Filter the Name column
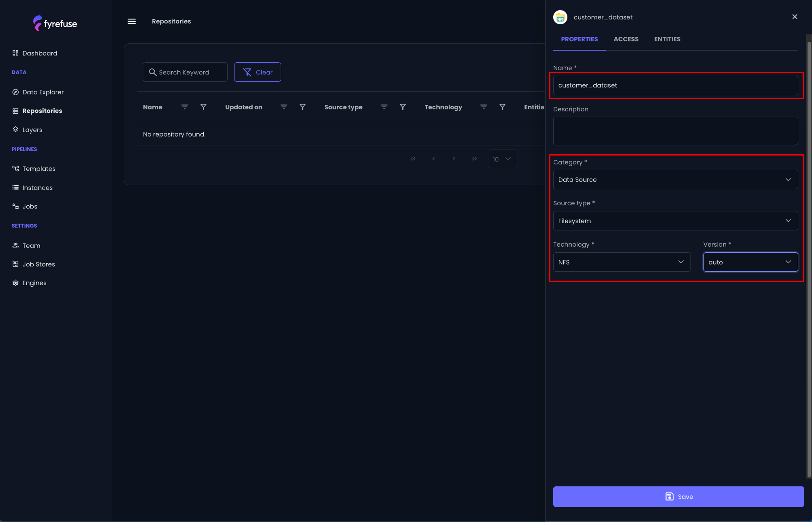Image resolution: width=812 pixels, height=522 pixels. click(204, 107)
